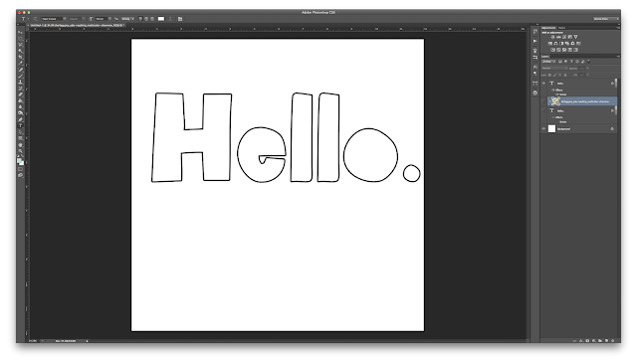
Task: Select the Eyedropper tool
Action: point(21,64)
